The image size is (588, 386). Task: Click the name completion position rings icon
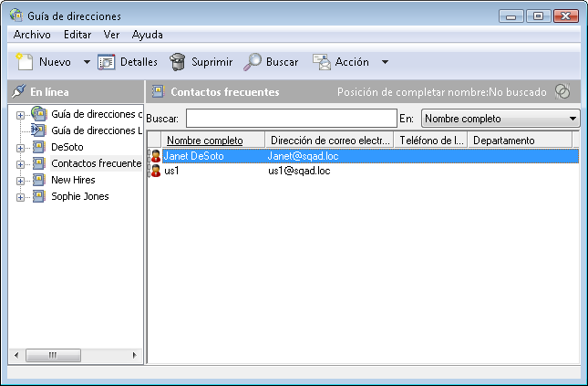point(562,91)
